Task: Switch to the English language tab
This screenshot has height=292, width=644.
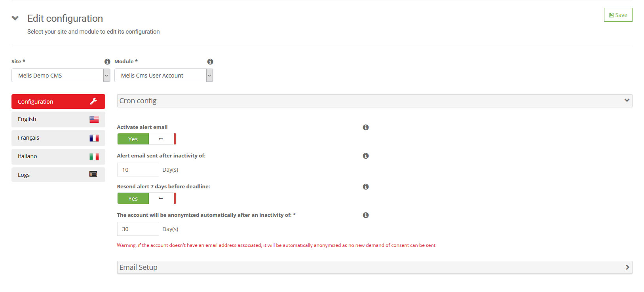Action: click(x=58, y=119)
